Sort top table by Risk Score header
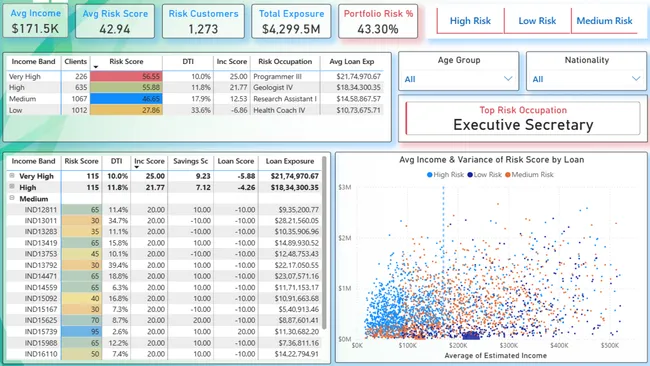650x366 pixels. tap(126, 61)
